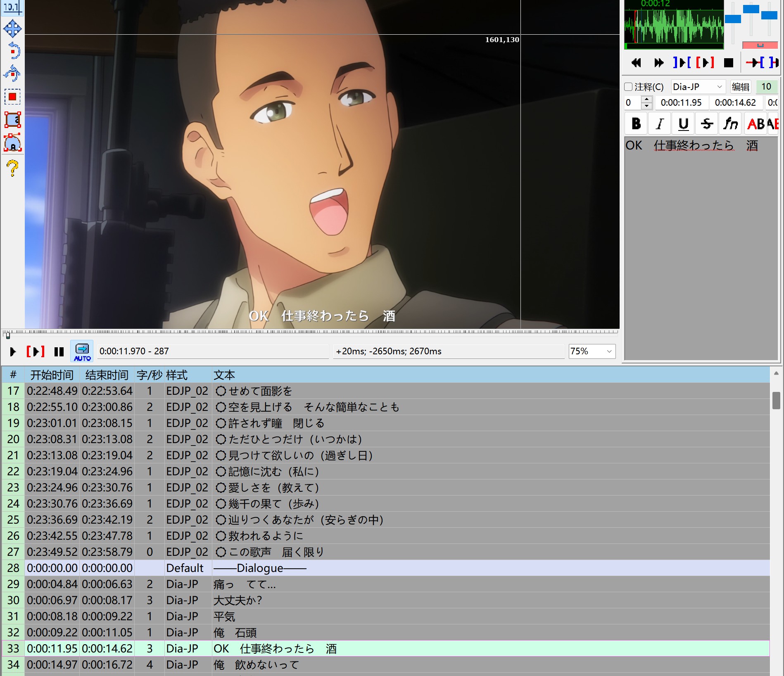Viewport: 784px width, 676px height.
Task: Play the video from current frame
Action: click(x=12, y=351)
